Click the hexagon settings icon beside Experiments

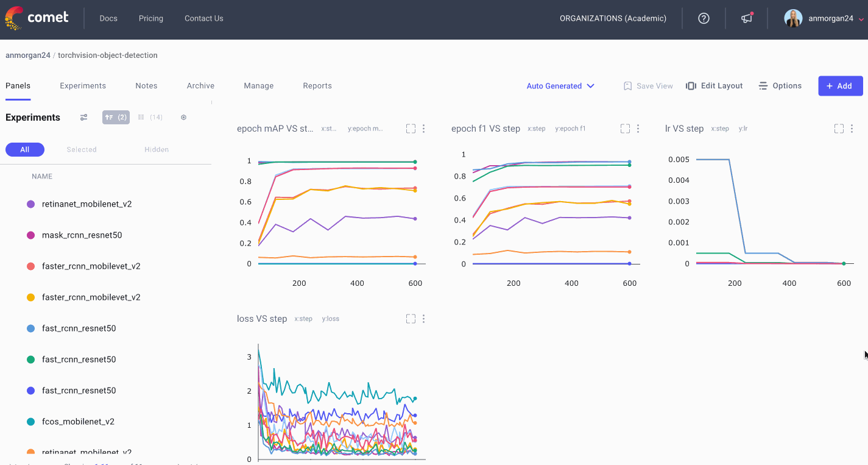(x=183, y=117)
